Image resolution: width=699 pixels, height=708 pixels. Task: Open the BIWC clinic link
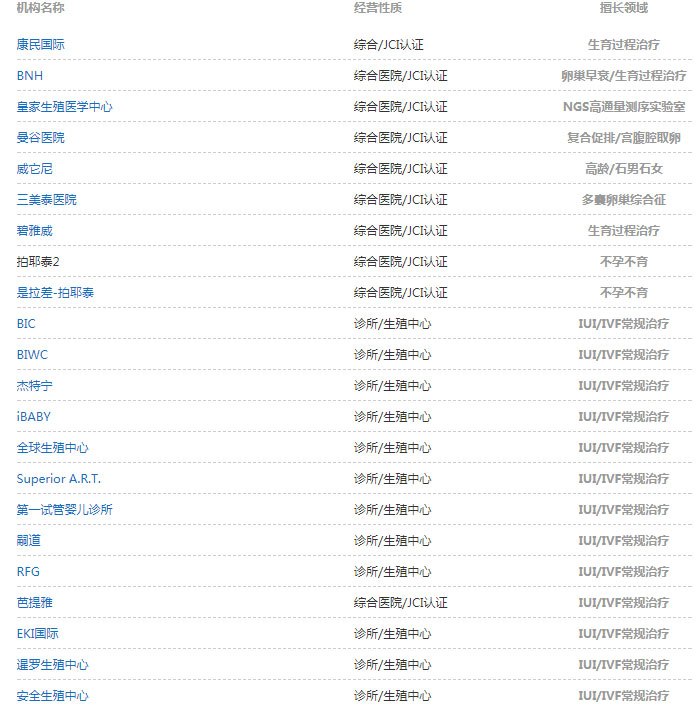32,355
